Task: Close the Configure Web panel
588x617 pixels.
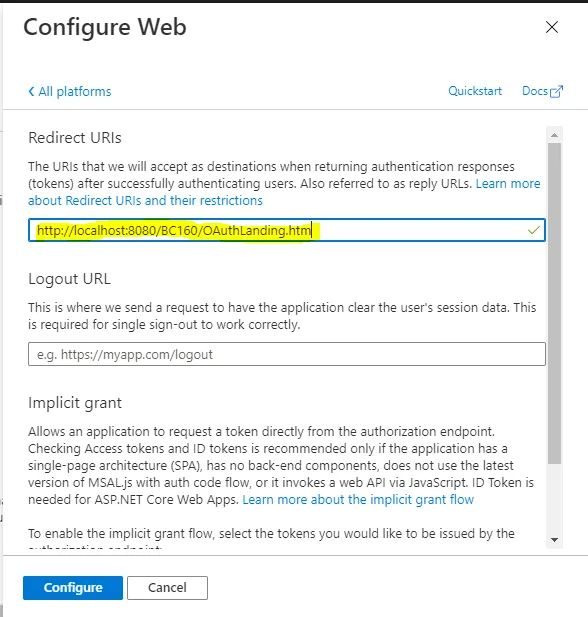Action: click(x=552, y=27)
